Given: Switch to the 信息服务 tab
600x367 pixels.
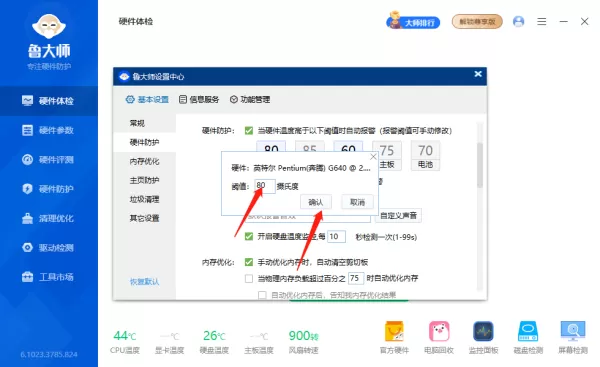Looking at the screenshot, I should click(199, 99).
